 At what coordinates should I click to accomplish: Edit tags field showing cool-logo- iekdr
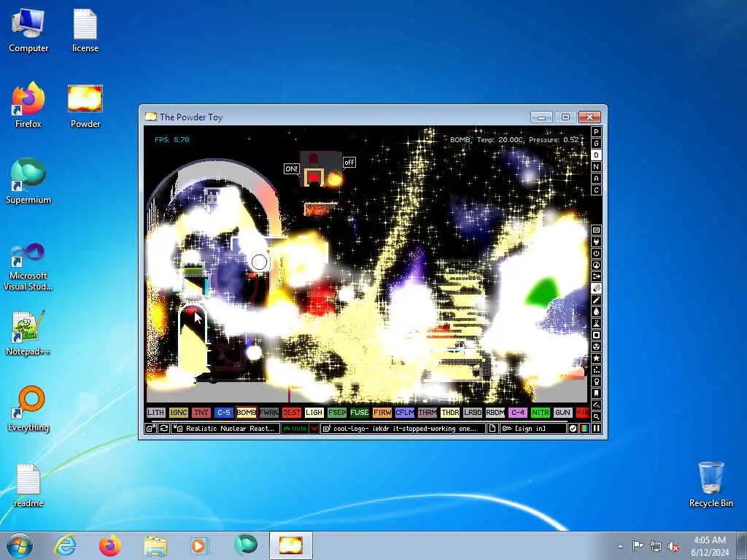pyautogui.click(x=403, y=429)
